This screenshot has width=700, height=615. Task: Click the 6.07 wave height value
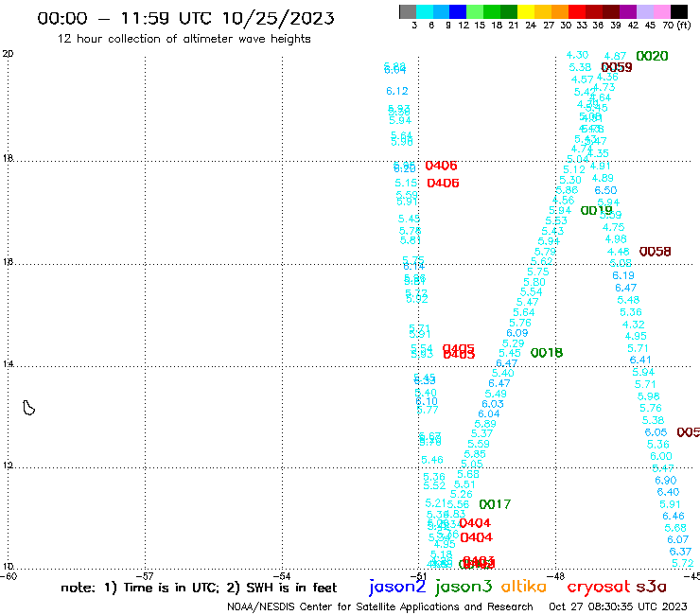[677, 539]
